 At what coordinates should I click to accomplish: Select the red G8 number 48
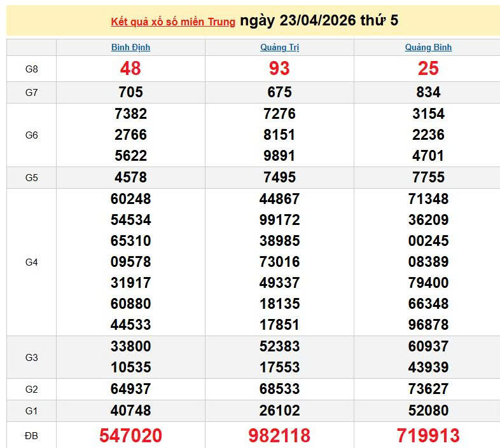point(130,68)
